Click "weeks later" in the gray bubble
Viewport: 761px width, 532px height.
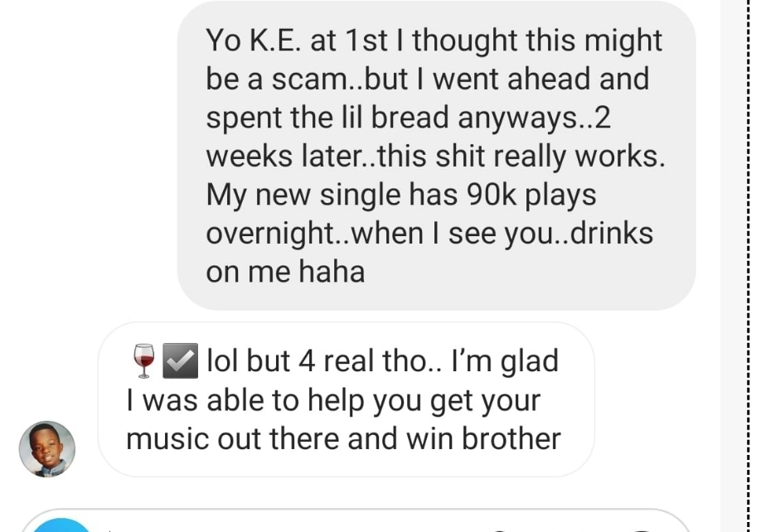[x=283, y=156]
